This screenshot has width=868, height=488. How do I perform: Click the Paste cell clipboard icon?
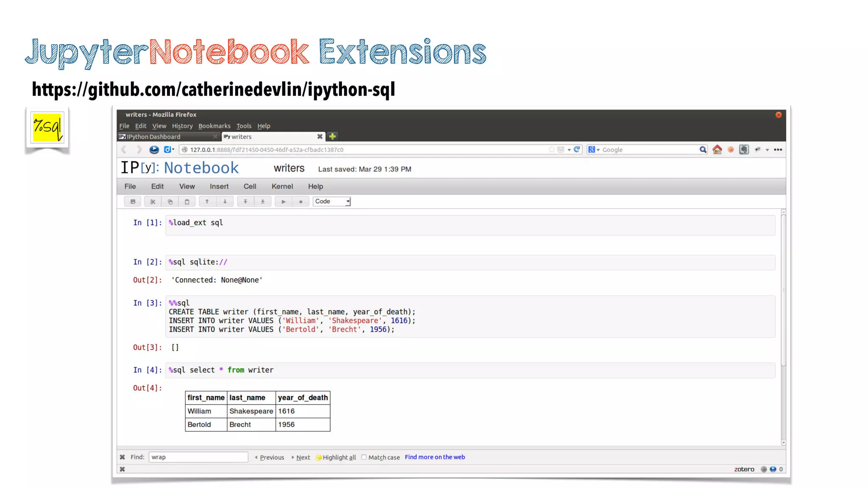point(187,202)
